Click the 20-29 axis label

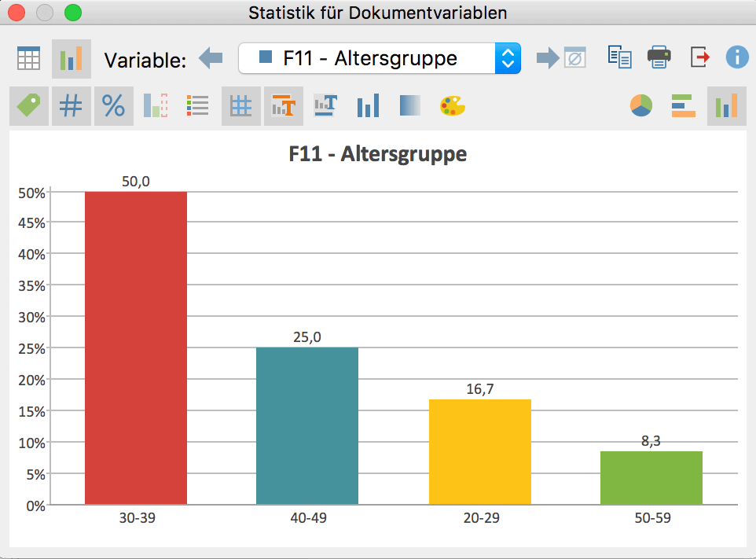(x=482, y=518)
